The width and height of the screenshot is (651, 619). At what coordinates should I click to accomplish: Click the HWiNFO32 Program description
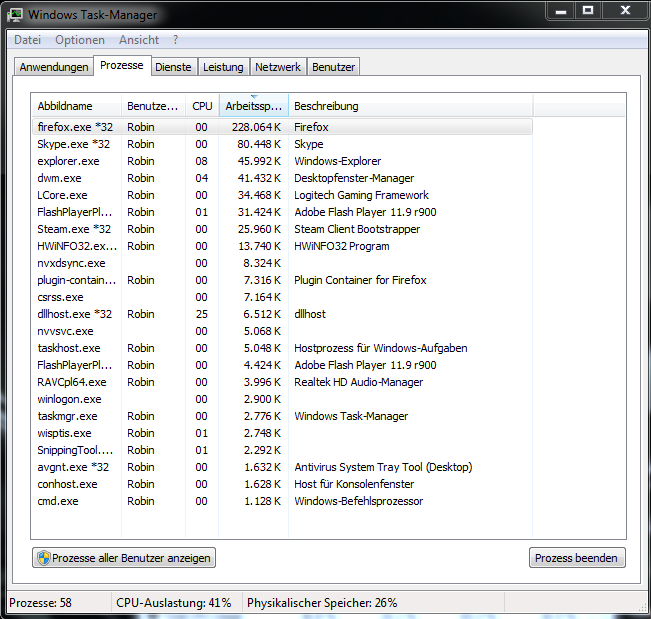(x=342, y=246)
